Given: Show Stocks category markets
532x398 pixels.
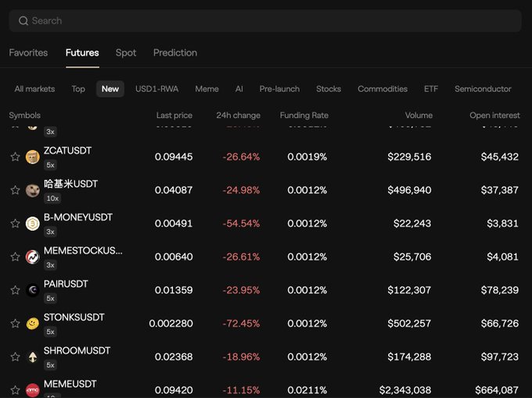Looking at the screenshot, I should point(329,89).
